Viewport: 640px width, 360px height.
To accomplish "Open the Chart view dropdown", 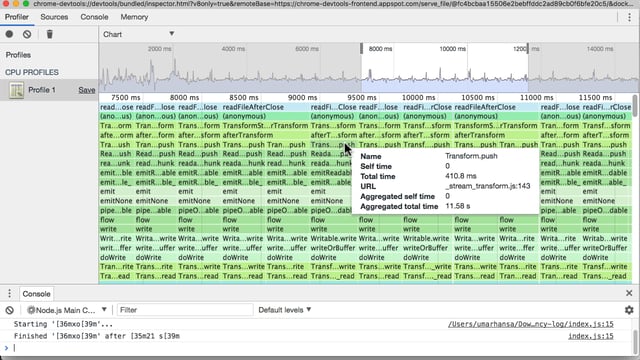I will pos(139,34).
